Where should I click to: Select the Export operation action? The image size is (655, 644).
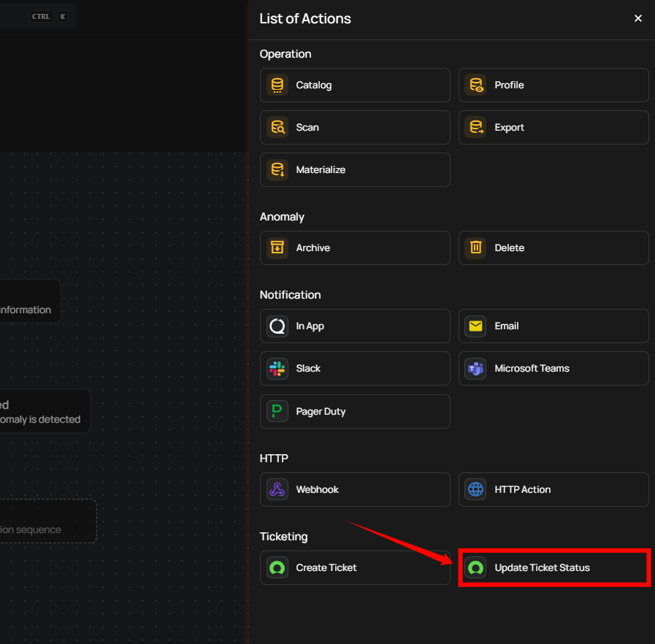tap(554, 128)
